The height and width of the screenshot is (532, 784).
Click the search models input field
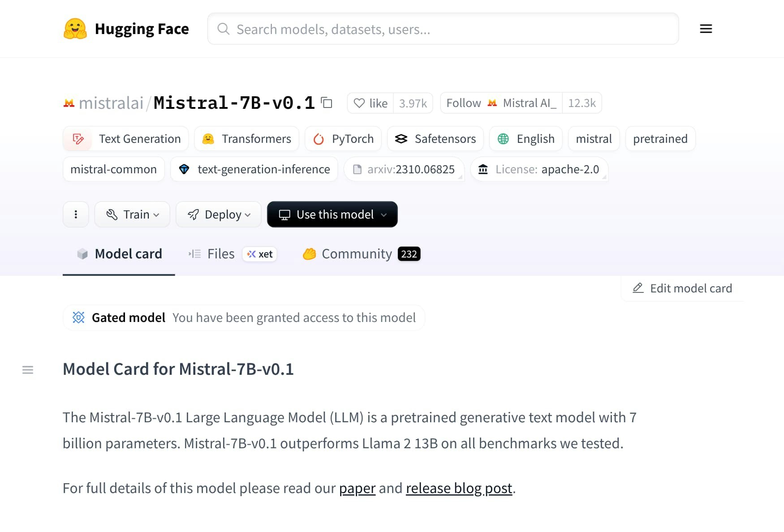(443, 29)
